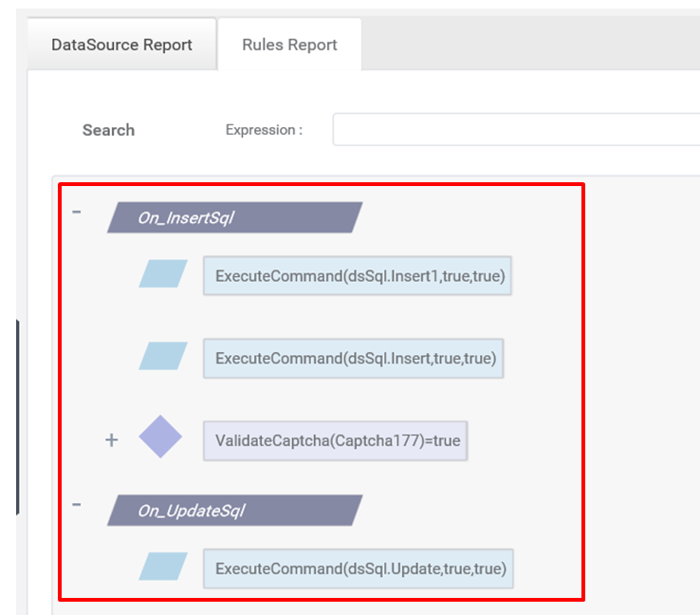
Task: Click the dark sidebar handle on left edge
Action: point(17,418)
